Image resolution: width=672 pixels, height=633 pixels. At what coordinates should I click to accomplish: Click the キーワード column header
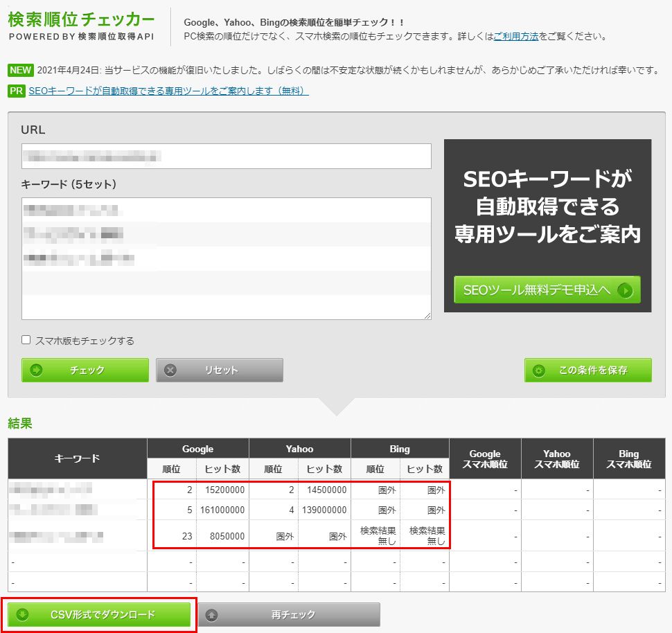coord(77,458)
